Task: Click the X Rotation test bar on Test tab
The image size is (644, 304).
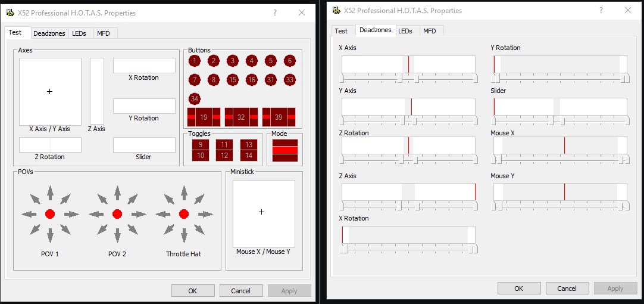Action: pyautogui.click(x=144, y=66)
